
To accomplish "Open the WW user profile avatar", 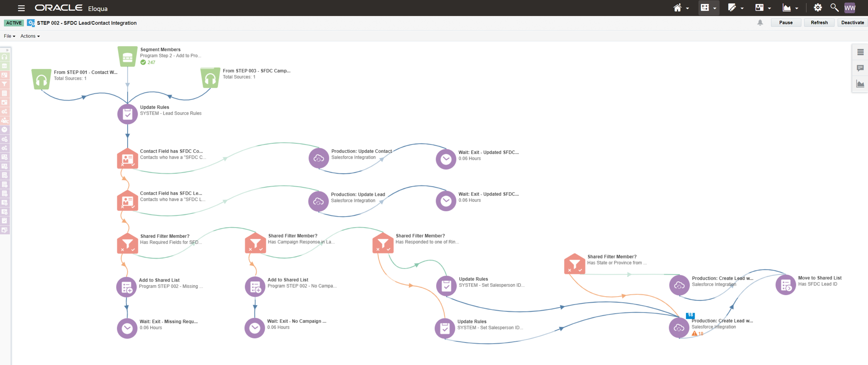I will [x=849, y=8].
